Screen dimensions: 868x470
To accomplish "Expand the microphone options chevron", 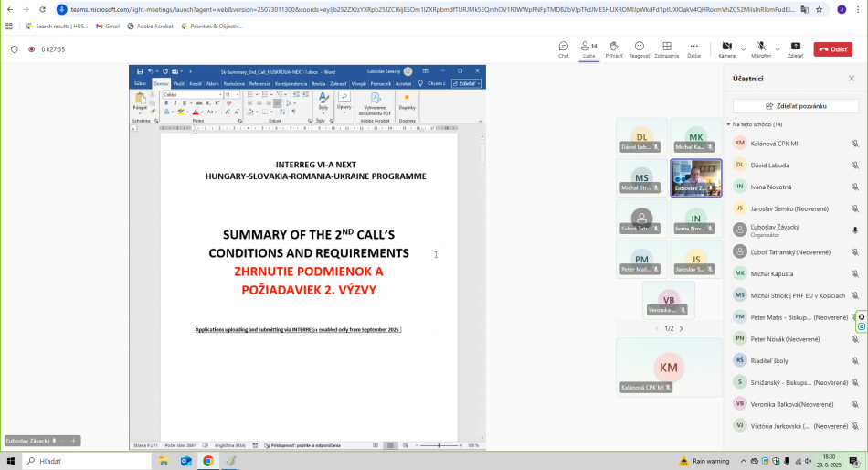I will (x=778, y=48).
